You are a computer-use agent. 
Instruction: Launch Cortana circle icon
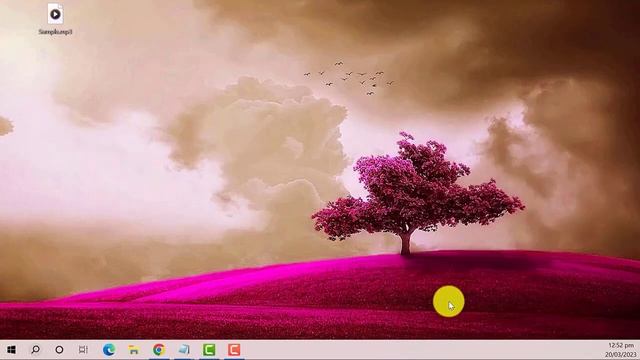point(59,350)
